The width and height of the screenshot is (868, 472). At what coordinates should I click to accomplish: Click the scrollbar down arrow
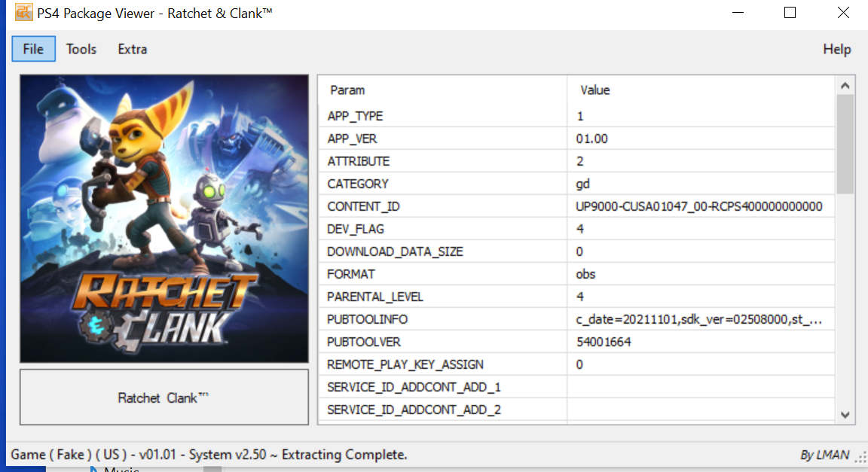point(845,415)
